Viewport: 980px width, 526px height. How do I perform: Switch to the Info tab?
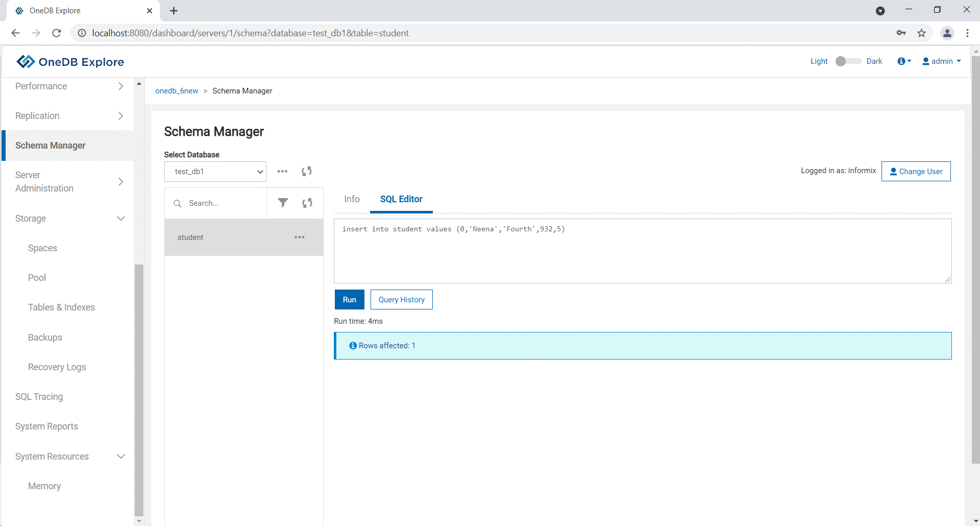[352, 199]
